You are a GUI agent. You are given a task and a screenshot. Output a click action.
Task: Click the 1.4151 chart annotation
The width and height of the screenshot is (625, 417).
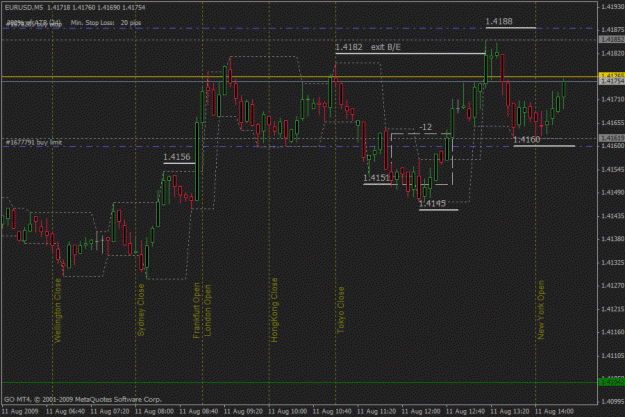[376, 178]
